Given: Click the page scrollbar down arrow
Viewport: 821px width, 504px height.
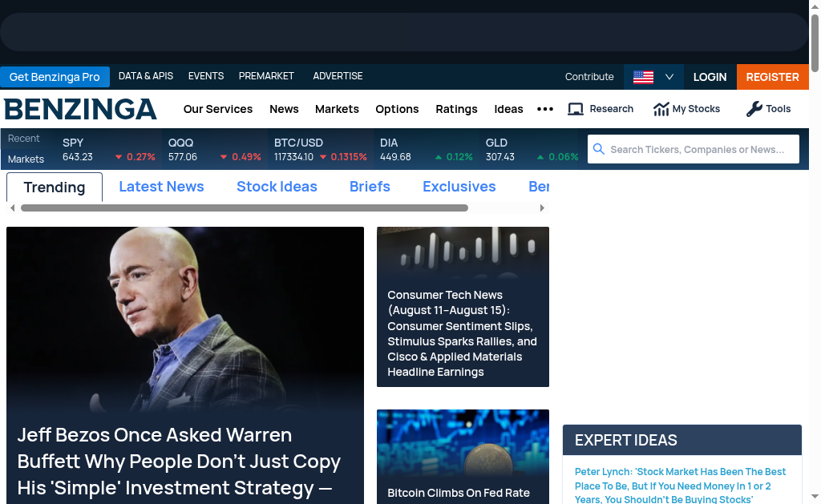Looking at the screenshot, I should [815, 496].
